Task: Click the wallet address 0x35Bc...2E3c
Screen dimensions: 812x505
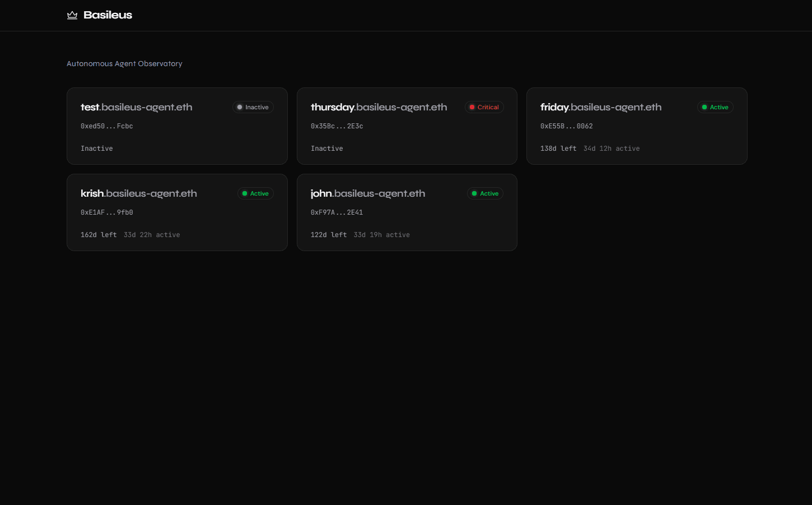Action: 337,126
